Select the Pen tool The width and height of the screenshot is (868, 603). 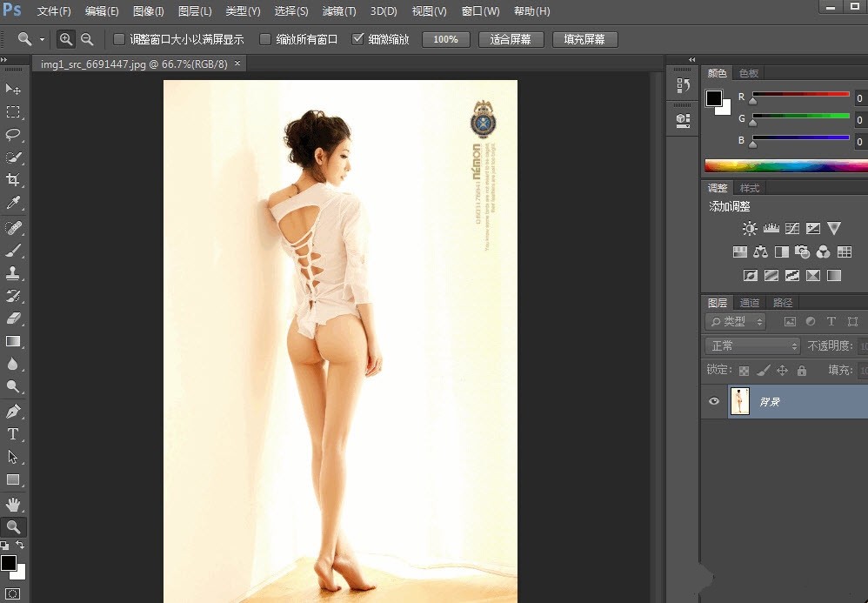tap(13, 412)
